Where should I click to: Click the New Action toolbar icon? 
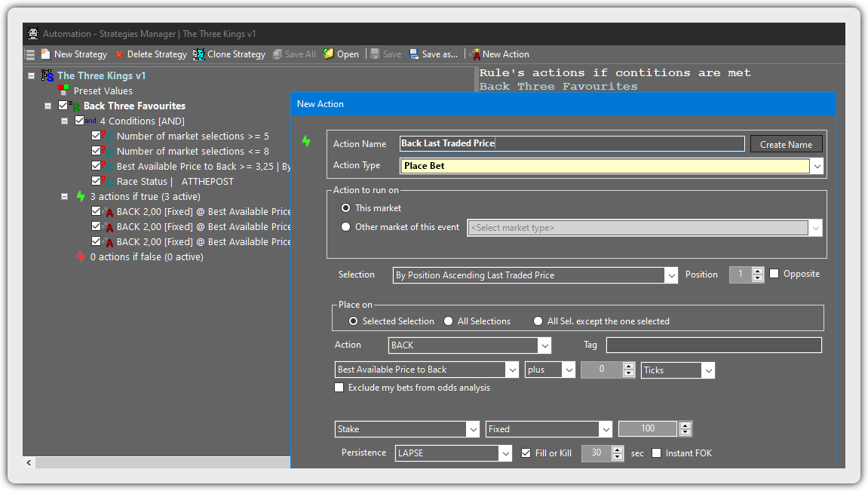pyautogui.click(x=475, y=54)
